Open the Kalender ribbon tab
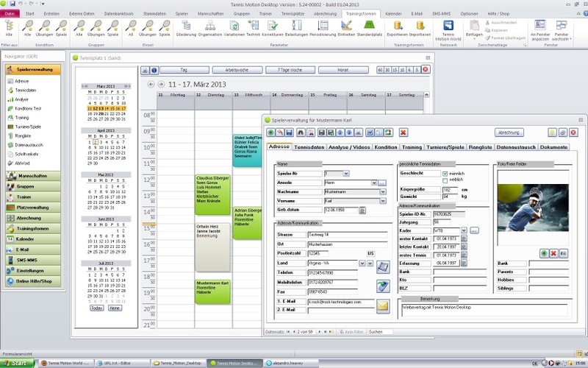 pos(393,13)
